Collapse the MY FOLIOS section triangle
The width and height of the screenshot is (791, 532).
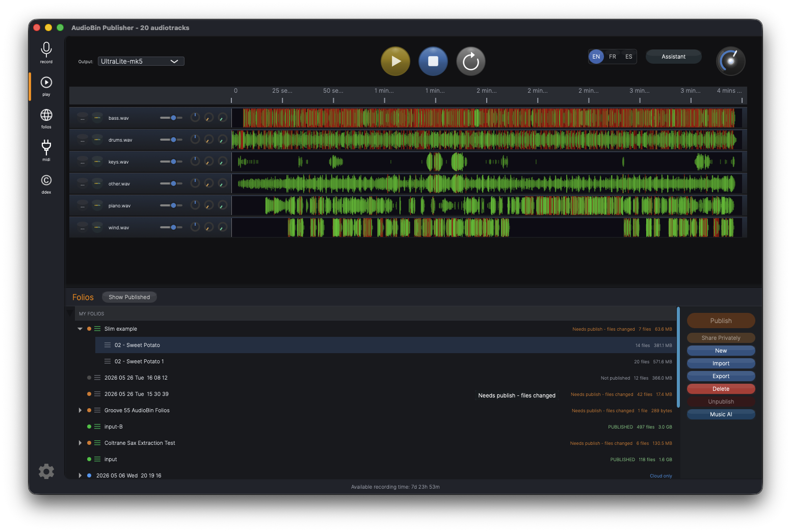(70, 313)
